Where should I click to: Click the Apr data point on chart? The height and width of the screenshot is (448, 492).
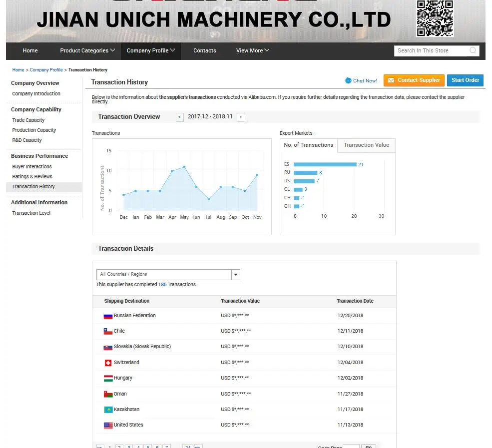[172, 171]
